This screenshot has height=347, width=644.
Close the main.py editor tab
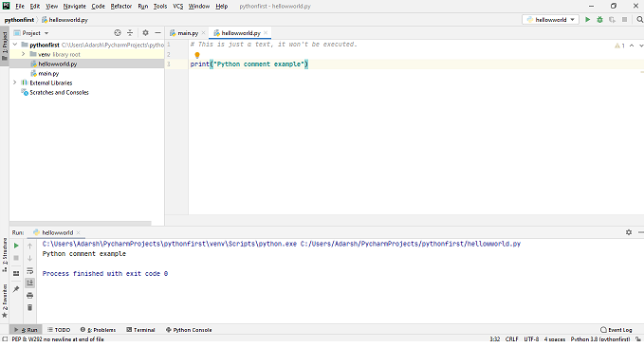coord(203,33)
